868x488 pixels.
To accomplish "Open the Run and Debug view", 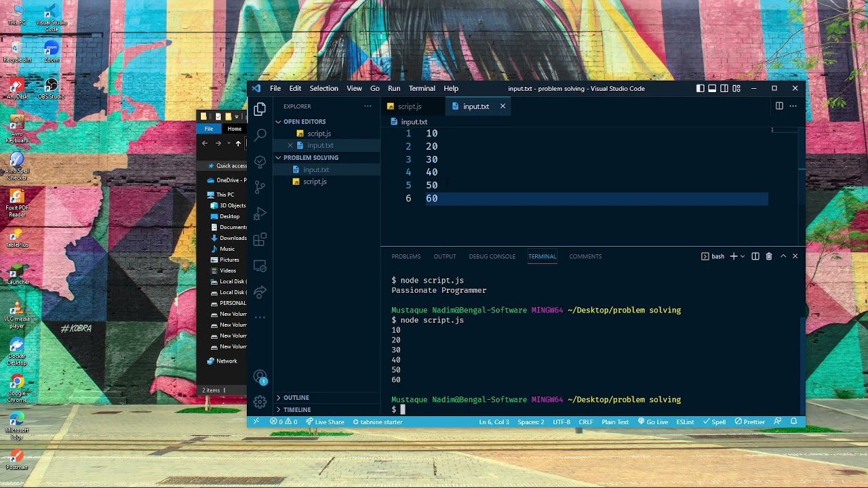I will [260, 213].
